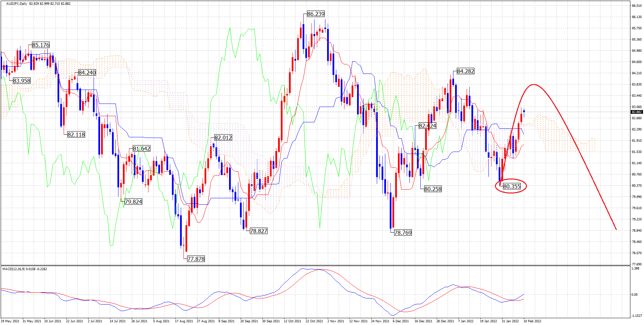Select the 84.240 price label
This screenshot has height=325, width=644.
click(x=87, y=73)
